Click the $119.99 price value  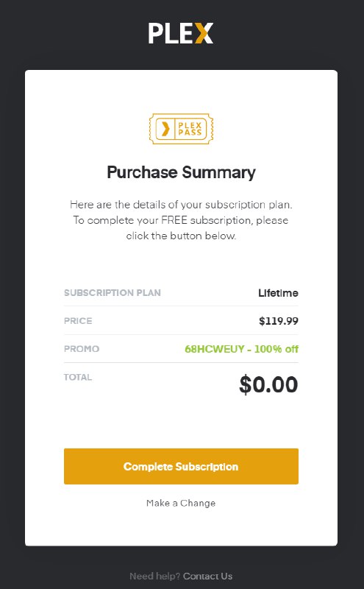[x=279, y=321]
